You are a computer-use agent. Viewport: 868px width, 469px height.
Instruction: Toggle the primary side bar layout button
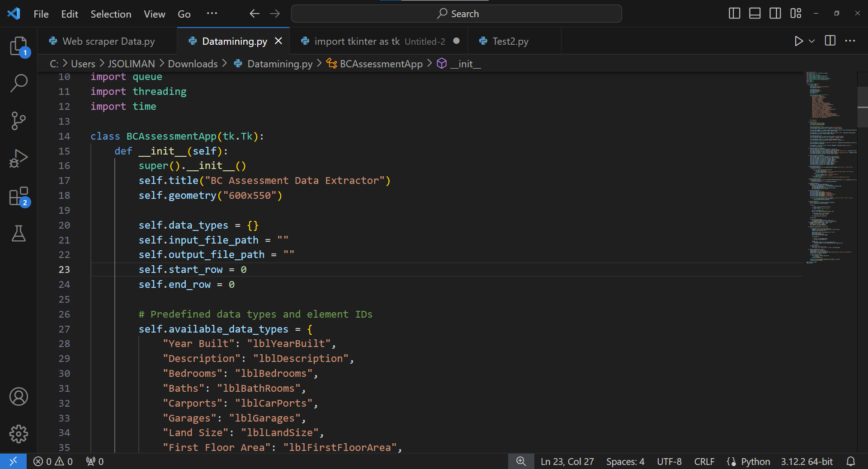click(x=734, y=14)
